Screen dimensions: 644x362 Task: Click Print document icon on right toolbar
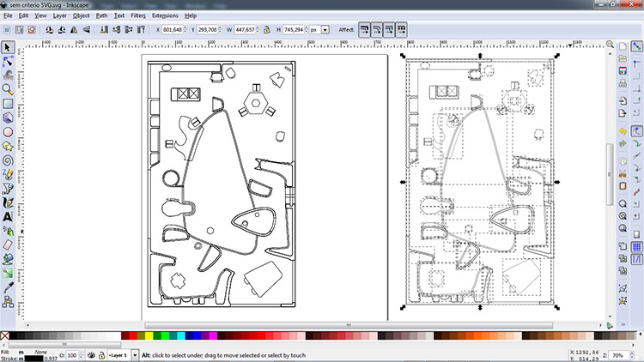pyautogui.click(x=623, y=83)
